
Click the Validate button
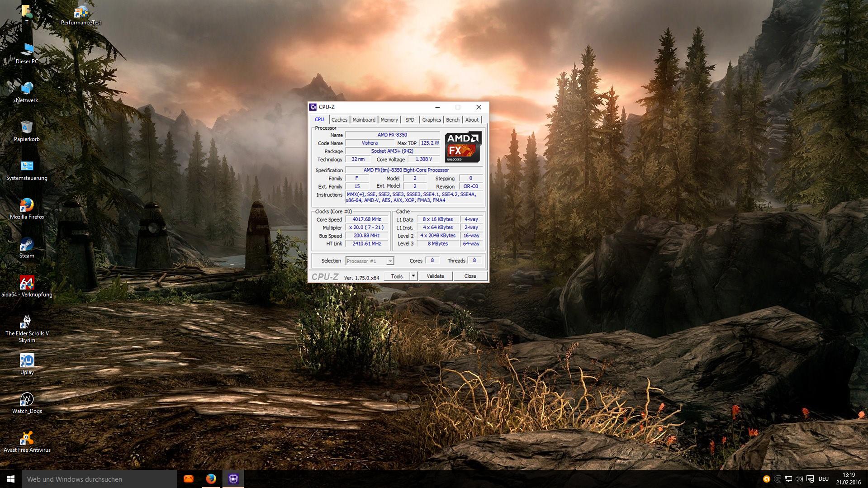pyautogui.click(x=435, y=276)
